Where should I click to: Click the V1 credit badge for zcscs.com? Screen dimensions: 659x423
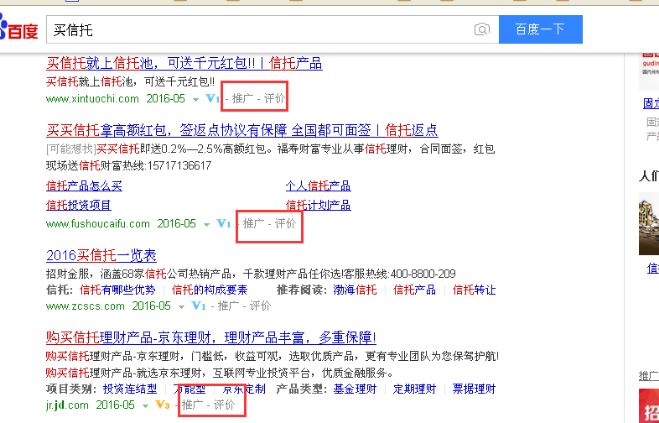point(198,306)
